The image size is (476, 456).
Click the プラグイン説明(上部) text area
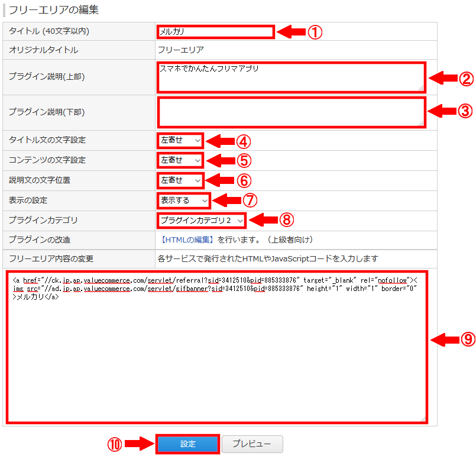click(x=292, y=77)
